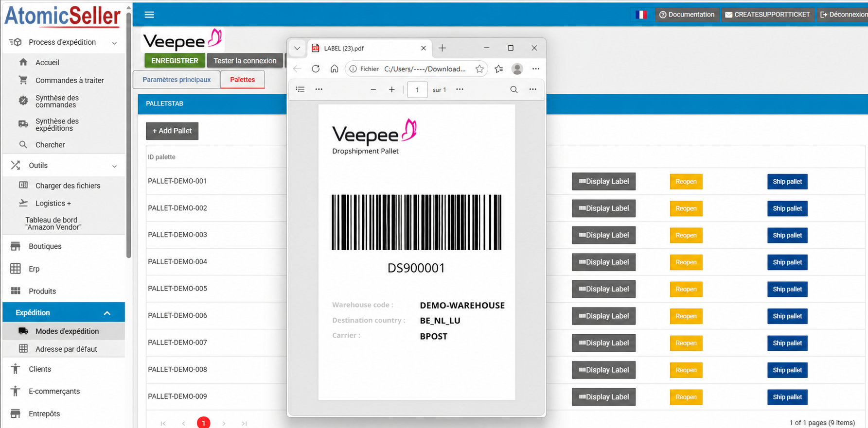This screenshot has height=428, width=868.
Task: Click the + Add Pallet button
Action: (x=172, y=131)
